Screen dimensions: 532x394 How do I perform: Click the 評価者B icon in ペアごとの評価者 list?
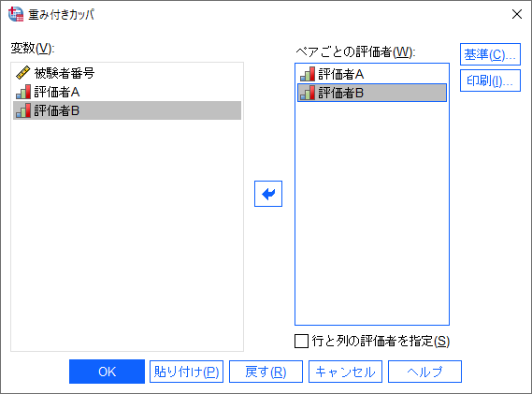pos(308,93)
